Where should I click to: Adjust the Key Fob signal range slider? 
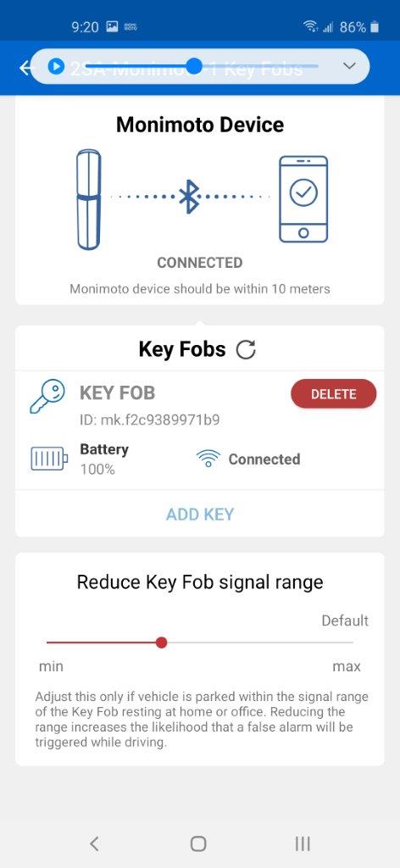pos(162,643)
